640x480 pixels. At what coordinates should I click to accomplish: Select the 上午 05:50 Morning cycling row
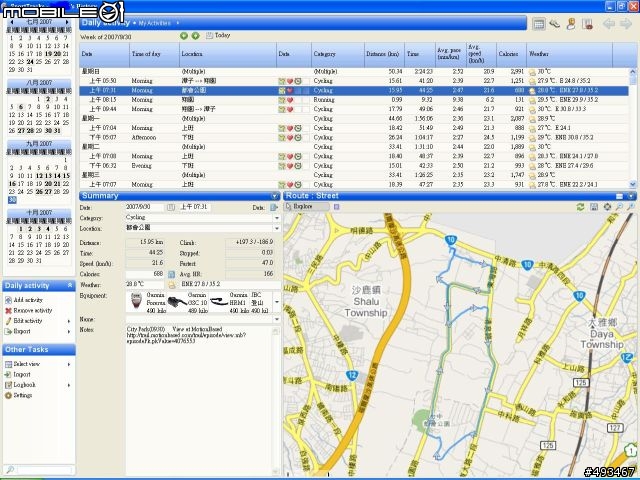tap(354, 81)
